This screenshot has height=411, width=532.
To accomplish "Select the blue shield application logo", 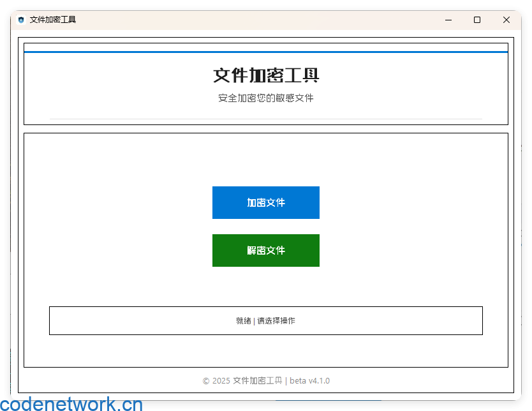I will (21, 20).
